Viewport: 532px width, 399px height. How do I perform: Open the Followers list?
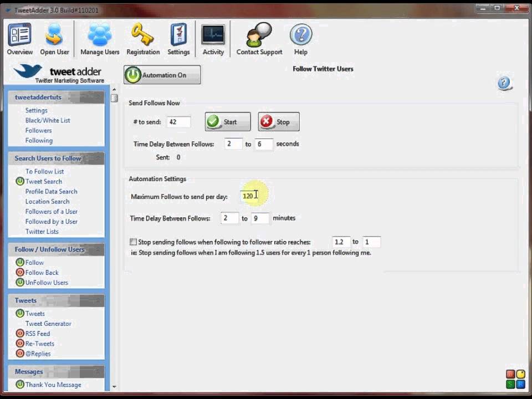point(38,130)
